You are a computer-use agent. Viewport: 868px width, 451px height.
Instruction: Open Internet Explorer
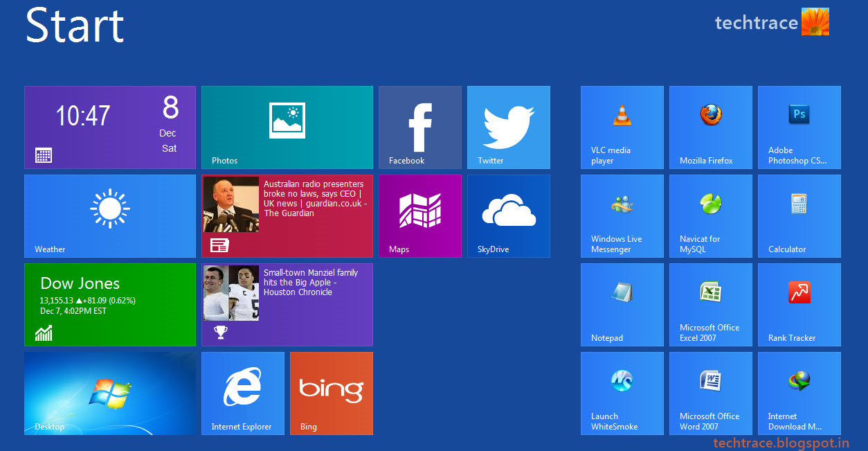pyautogui.click(x=243, y=393)
